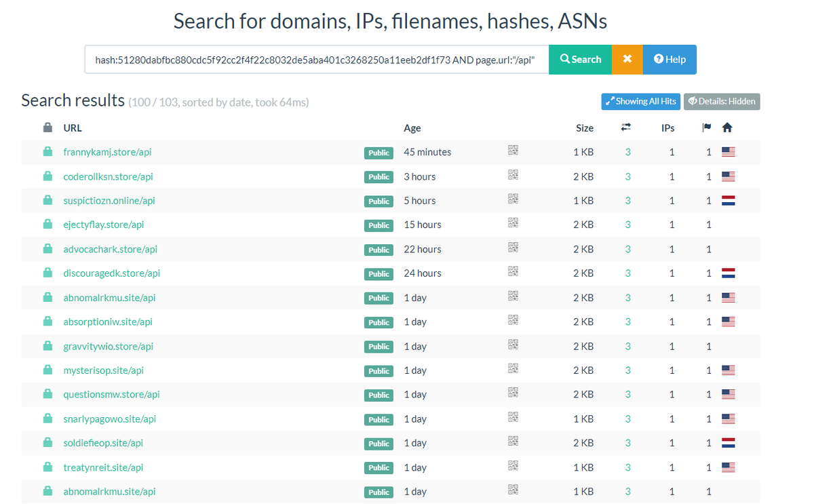Click the URL column header
Viewport: 814px width, 504px height.
click(73, 128)
